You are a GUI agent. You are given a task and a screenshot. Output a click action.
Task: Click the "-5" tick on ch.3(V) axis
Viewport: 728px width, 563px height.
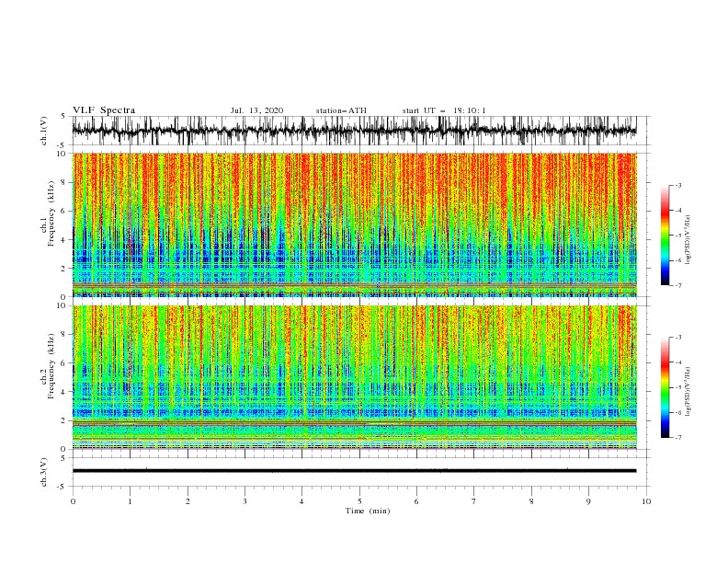coord(63,487)
